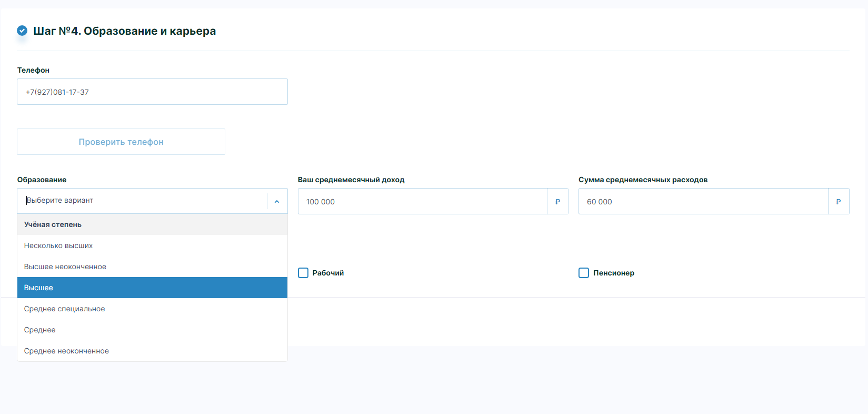Collapse the education dropdown with the chevron arrow
The image size is (868, 414).
pos(277,201)
